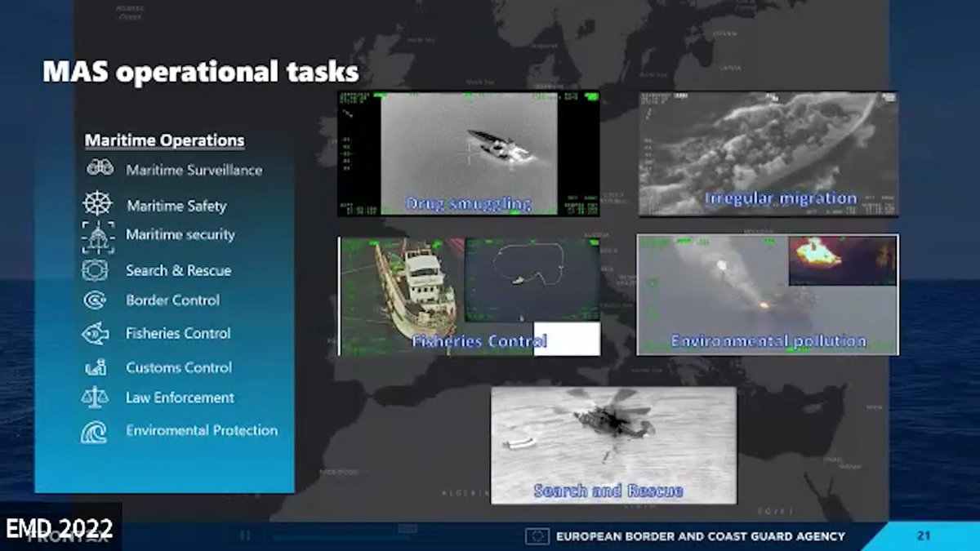Click the Border Control text
This screenshot has height=551, width=980.
[172, 300]
